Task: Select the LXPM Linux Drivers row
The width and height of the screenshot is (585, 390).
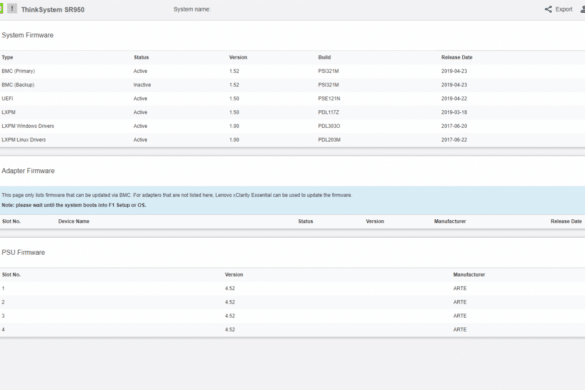Action: coord(292,140)
